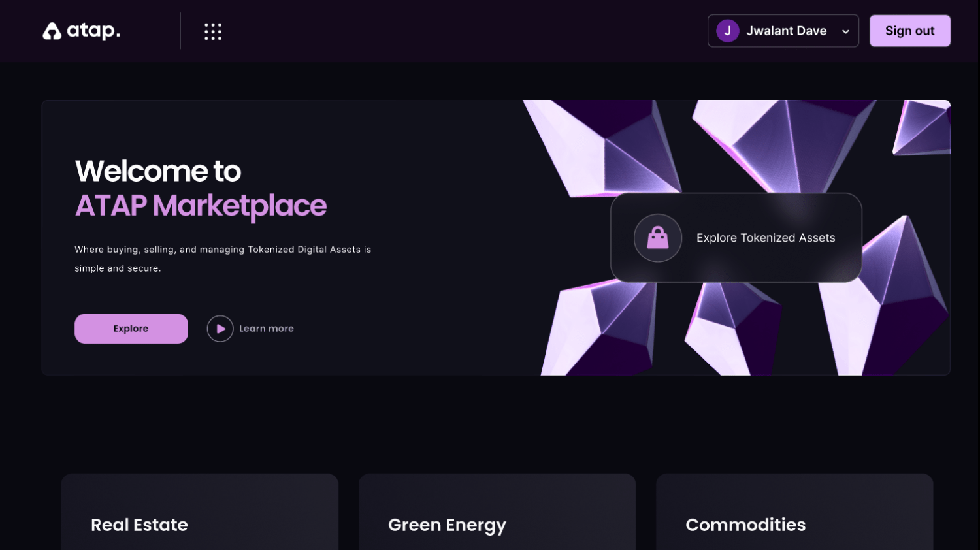Viewport: 980px width, 550px height.
Task: Open the Green Energy category card
Action: (497, 511)
